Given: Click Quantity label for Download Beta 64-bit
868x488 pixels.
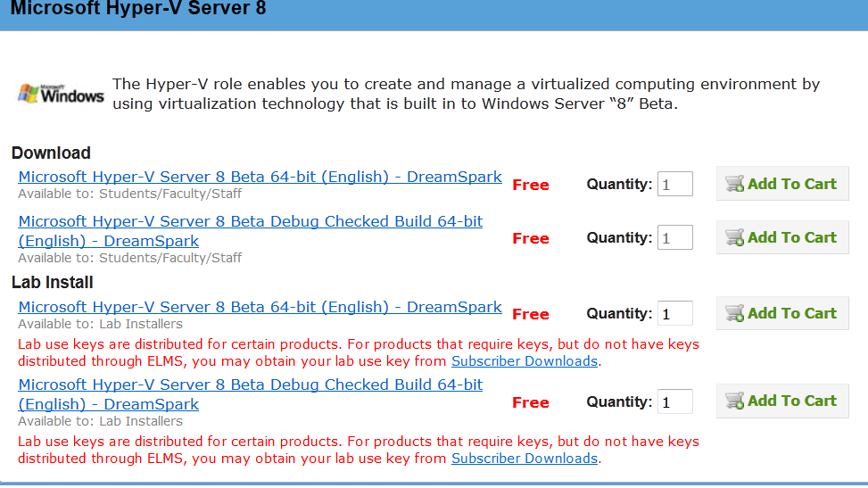Looking at the screenshot, I should [x=619, y=185].
